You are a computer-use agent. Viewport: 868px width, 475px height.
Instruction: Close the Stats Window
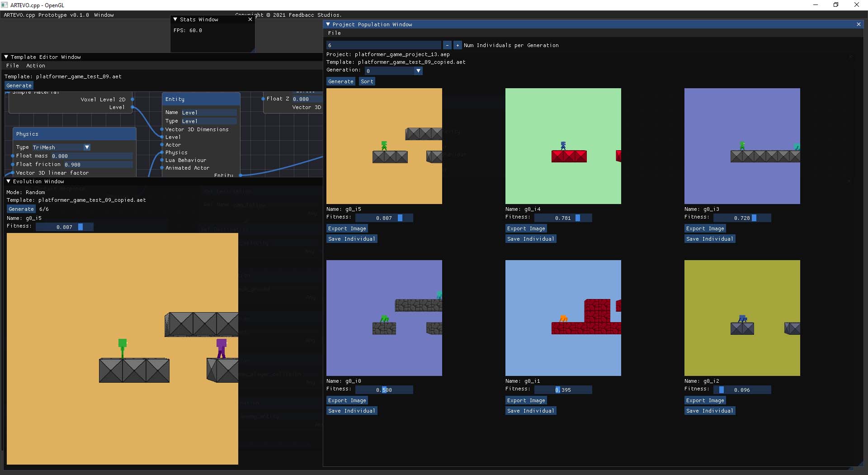pyautogui.click(x=250, y=19)
